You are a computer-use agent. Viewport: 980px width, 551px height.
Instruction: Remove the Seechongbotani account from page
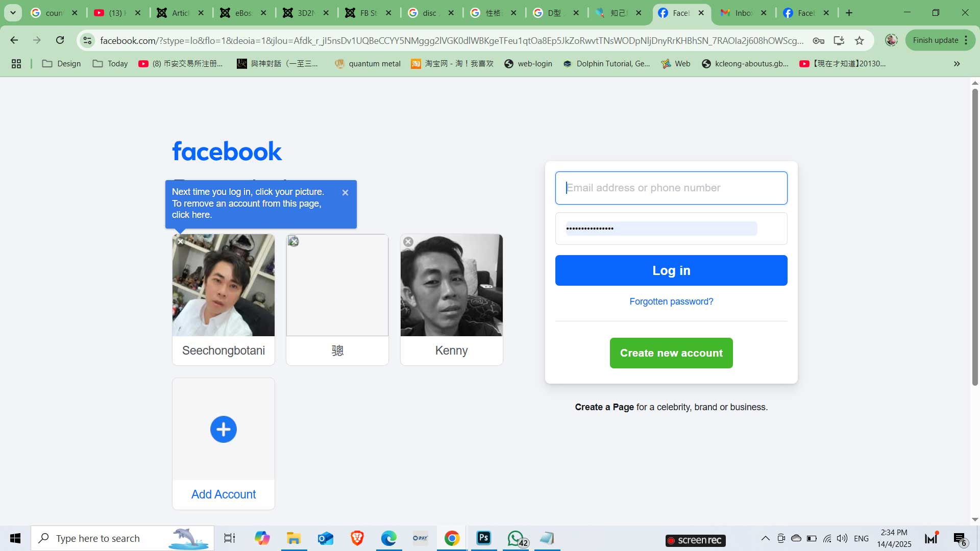point(180,241)
